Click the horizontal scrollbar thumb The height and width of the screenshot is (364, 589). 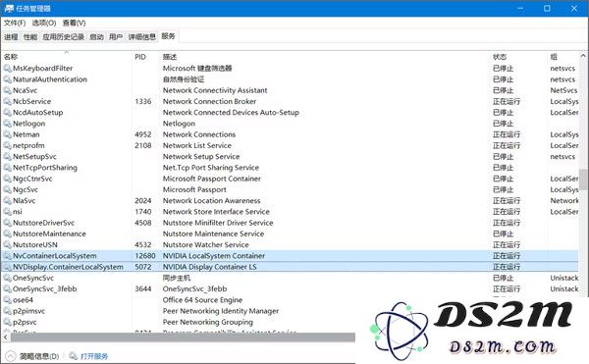[x=183, y=337]
